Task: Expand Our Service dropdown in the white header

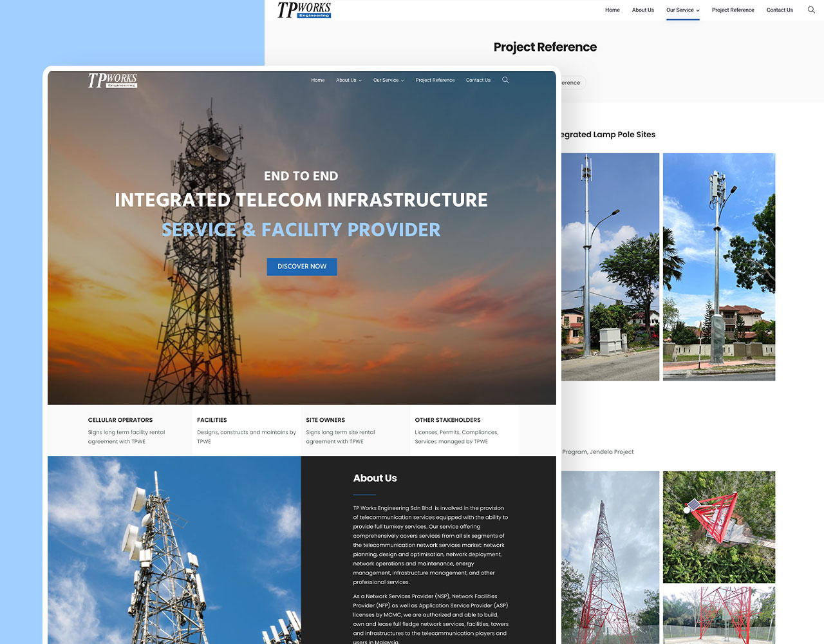Action: tap(682, 10)
